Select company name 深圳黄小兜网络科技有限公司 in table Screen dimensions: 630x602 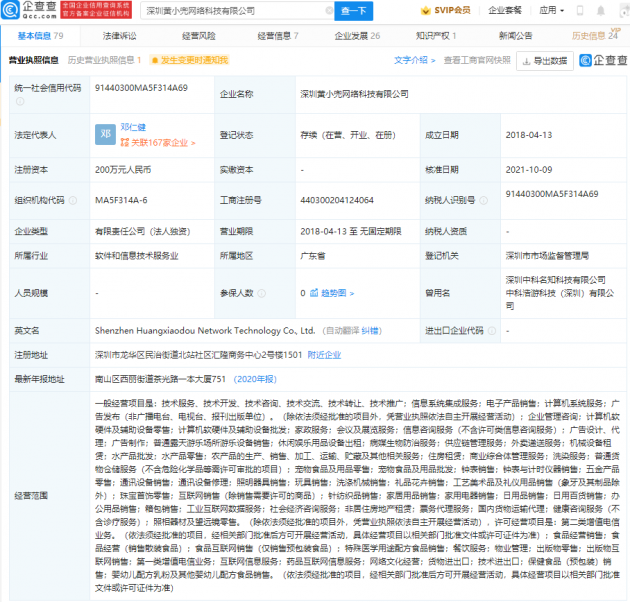click(x=354, y=94)
